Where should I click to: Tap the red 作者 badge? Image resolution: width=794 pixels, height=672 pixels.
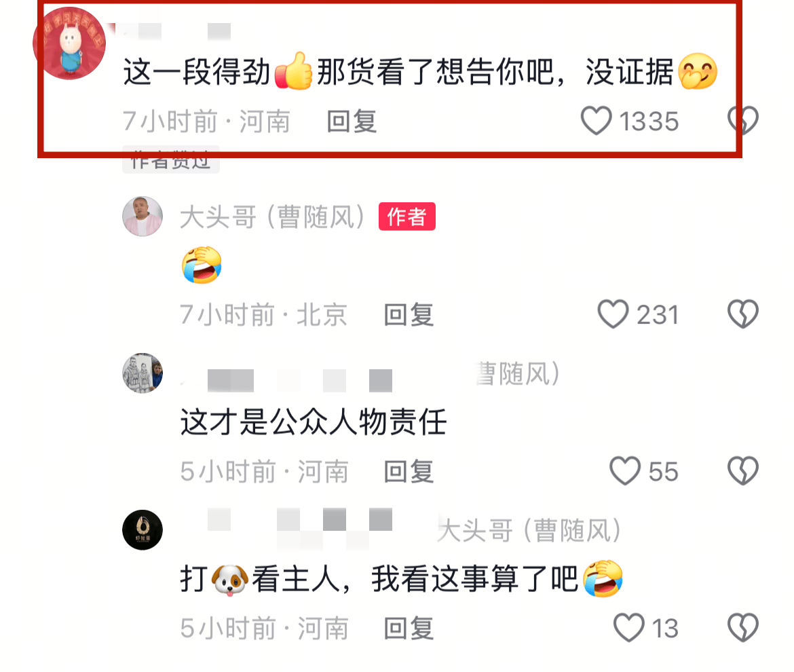407,217
